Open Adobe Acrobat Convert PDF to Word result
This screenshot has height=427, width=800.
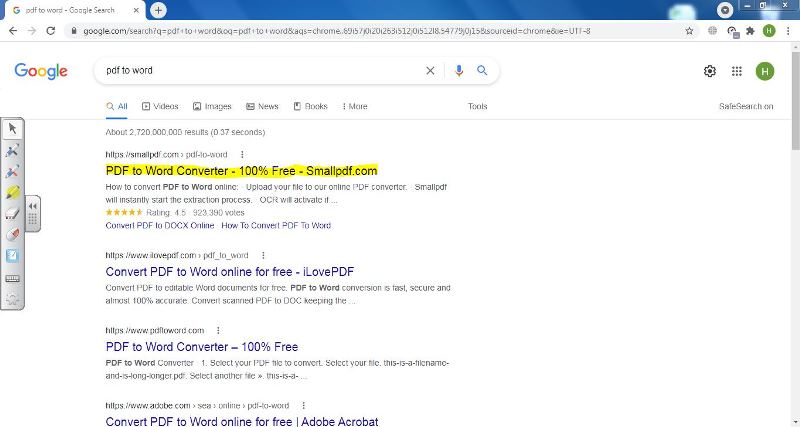pos(242,421)
